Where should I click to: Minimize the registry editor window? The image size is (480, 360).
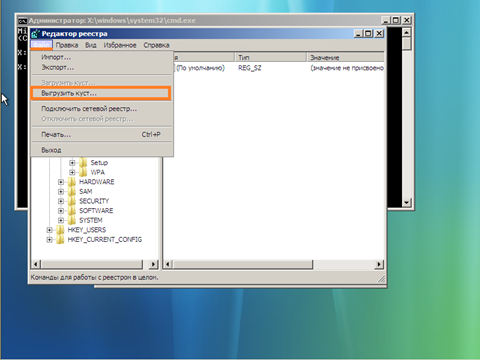click(358, 33)
